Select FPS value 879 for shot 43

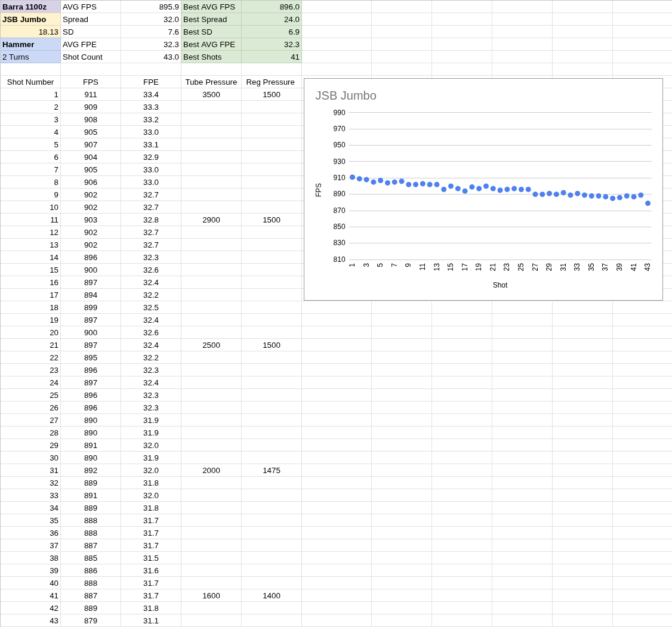(x=91, y=620)
